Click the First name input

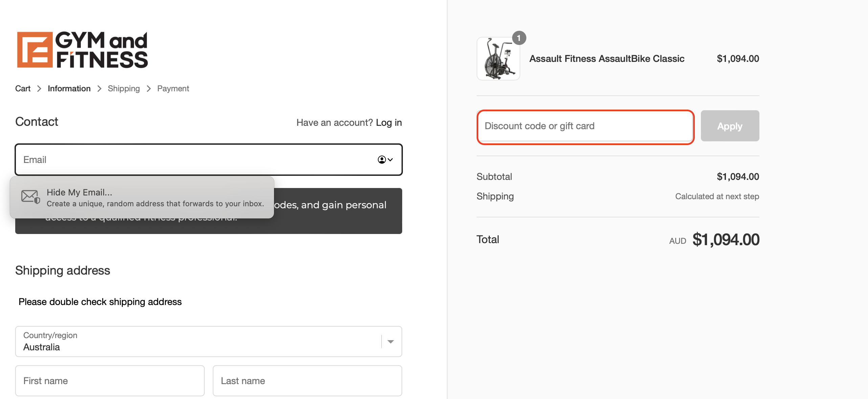[110, 381]
